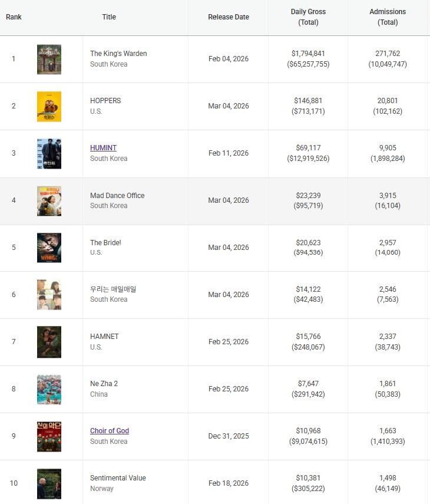Select the Ne Zha 2 poster

(49, 389)
